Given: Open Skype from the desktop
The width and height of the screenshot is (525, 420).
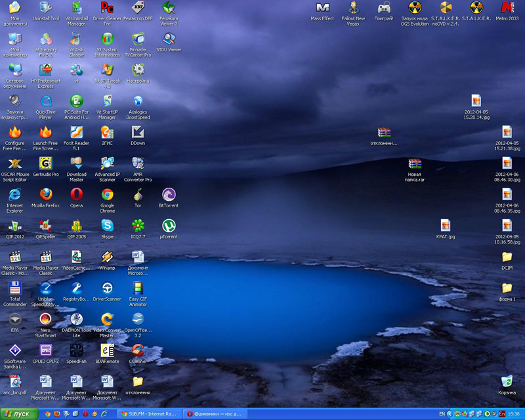Looking at the screenshot, I should pos(108,229).
